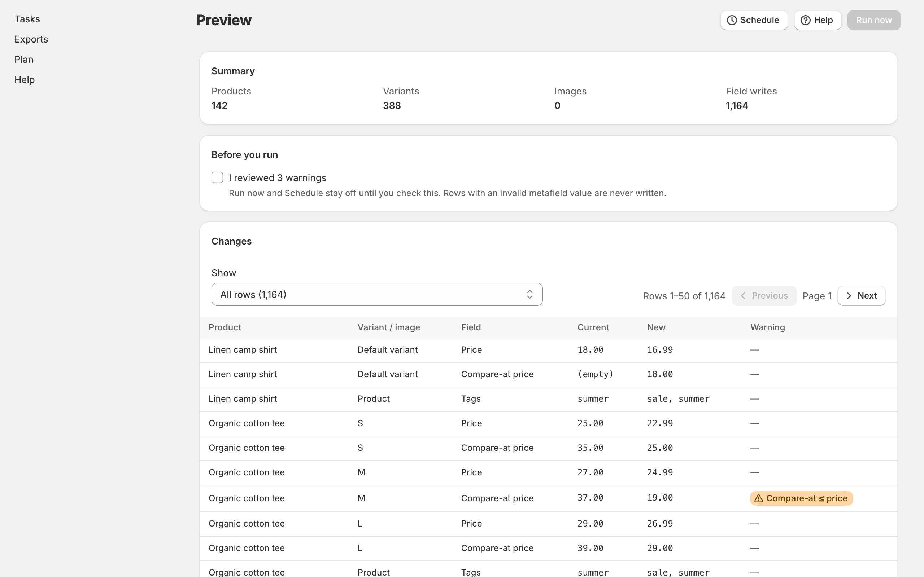Click the right chevron icon on the Next button
The width and height of the screenshot is (924, 577).
coord(849,296)
